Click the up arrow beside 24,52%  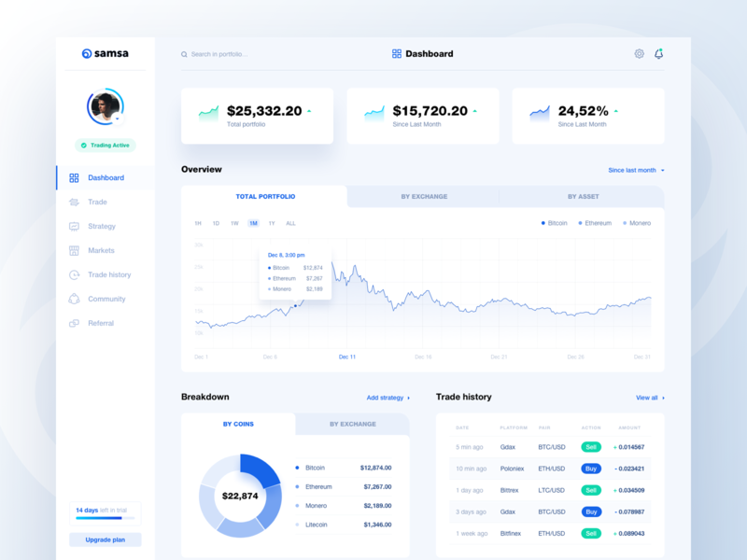click(x=616, y=111)
